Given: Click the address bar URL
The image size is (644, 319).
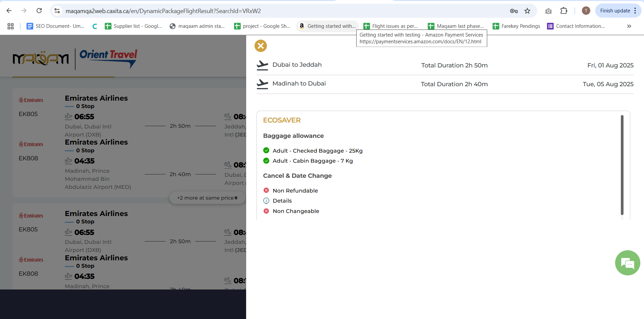Looking at the screenshot, I should [163, 11].
